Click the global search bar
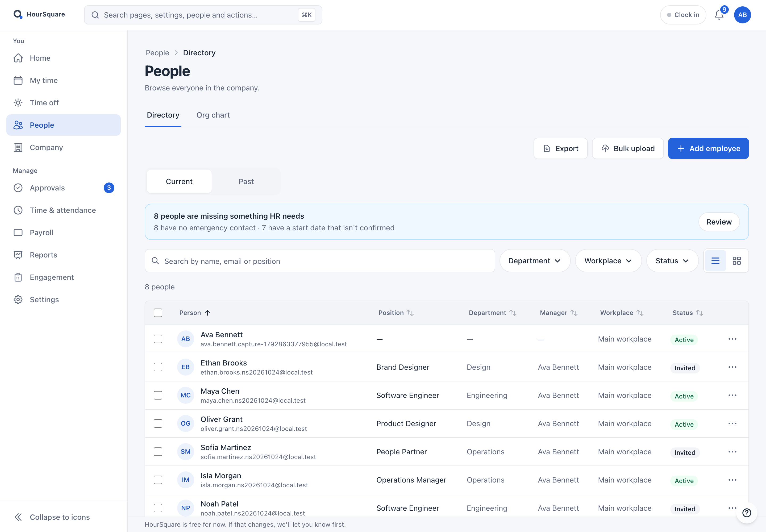The width and height of the screenshot is (766, 532). point(203,15)
